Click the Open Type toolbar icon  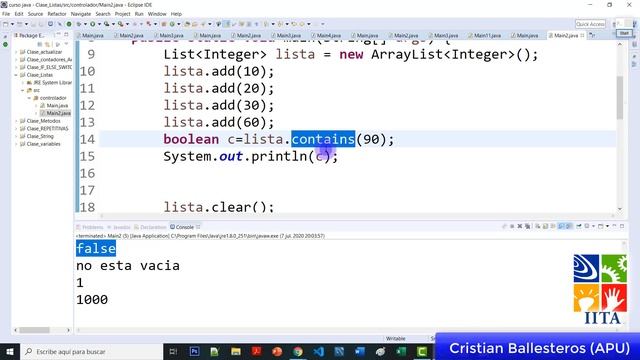[x=187, y=24]
